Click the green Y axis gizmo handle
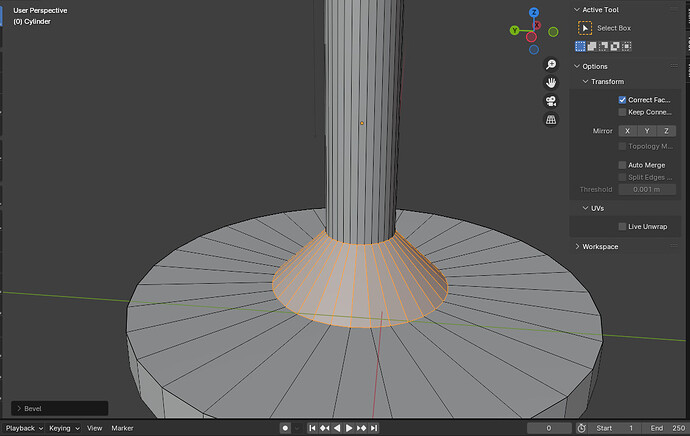The width and height of the screenshot is (690, 436). point(514,30)
